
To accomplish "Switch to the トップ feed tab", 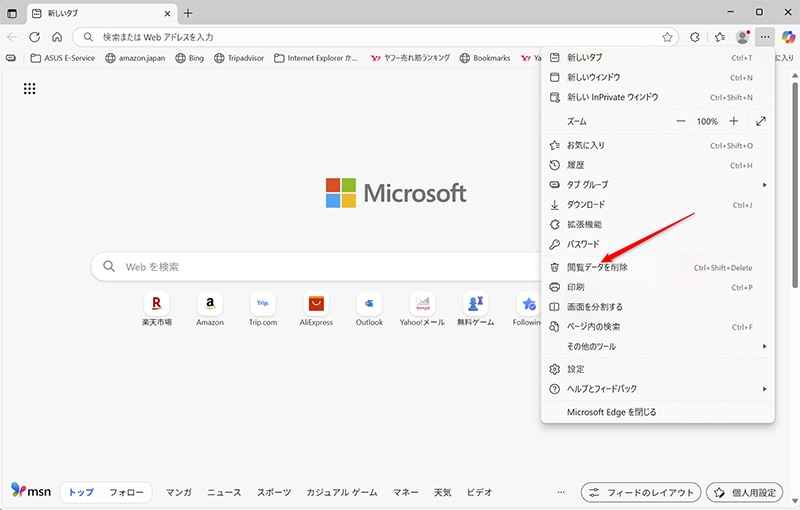I will (81, 492).
